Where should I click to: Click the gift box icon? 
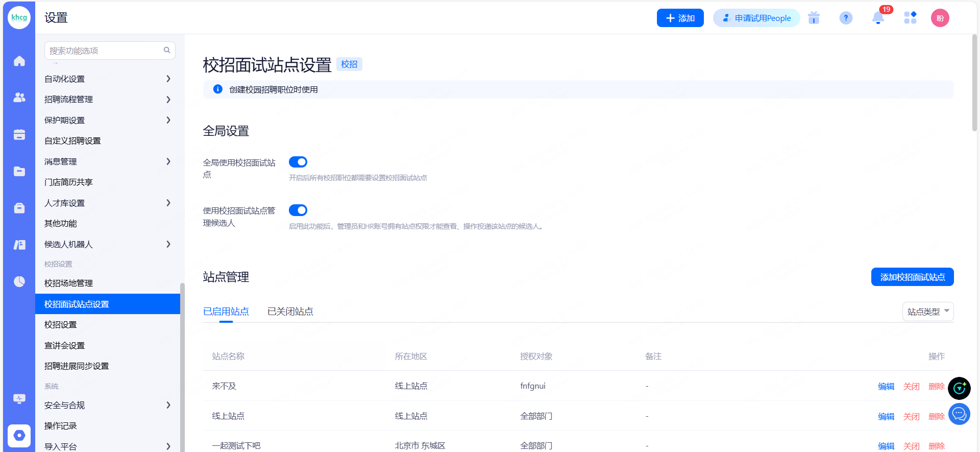814,18
